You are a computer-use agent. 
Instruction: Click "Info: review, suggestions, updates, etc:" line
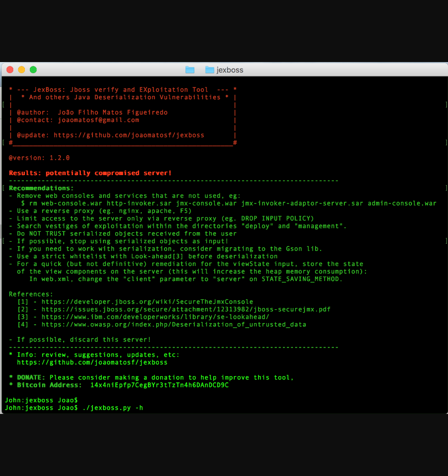point(94,355)
